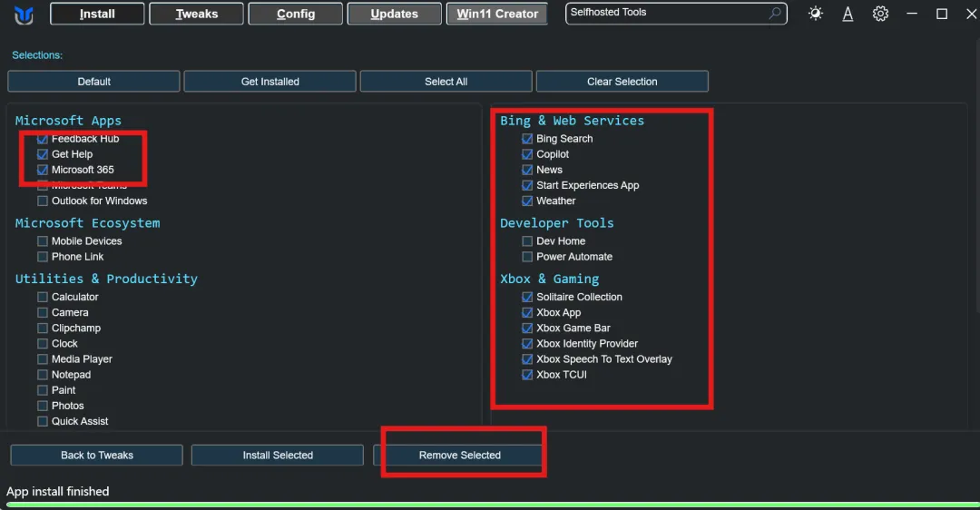This screenshot has height=510, width=980.
Task: Uncheck the Xbox TCUI checkbox
Action: click(527, 375)
